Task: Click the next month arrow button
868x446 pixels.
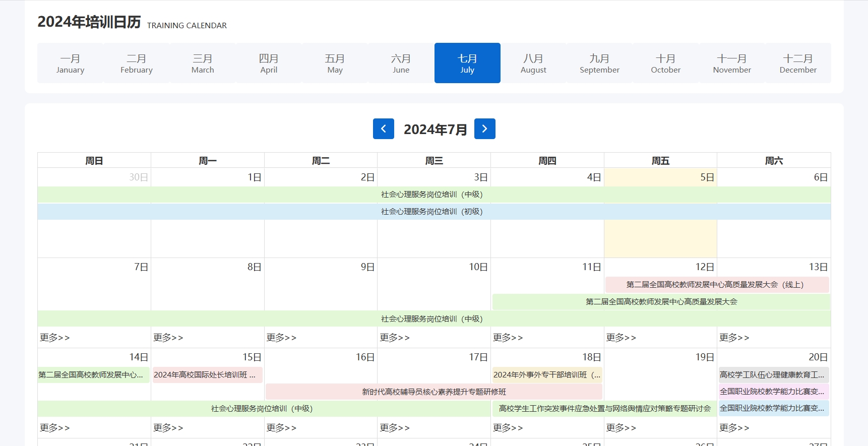Action: point(484,129)
